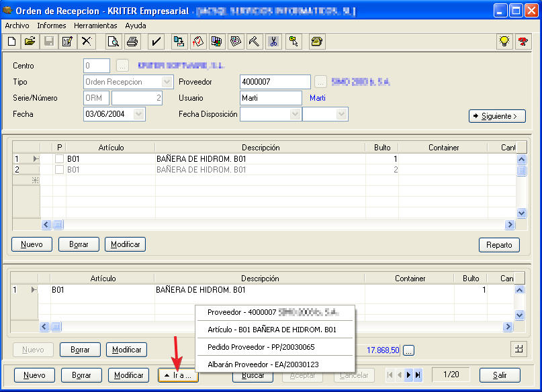Click the yellow telephone toolbar icon

[x=316, y=42]
